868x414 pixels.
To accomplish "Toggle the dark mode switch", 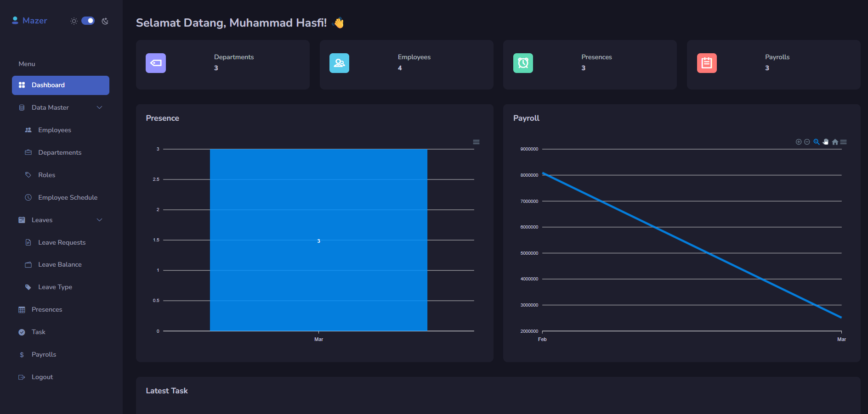I will pos(88,21).
